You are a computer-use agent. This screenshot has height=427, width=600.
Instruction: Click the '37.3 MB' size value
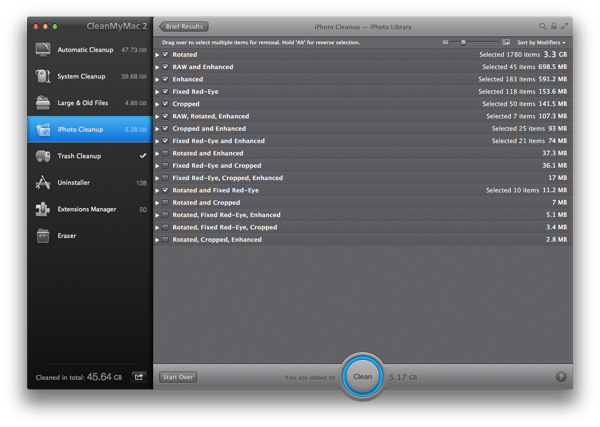[x=554, y=153]
